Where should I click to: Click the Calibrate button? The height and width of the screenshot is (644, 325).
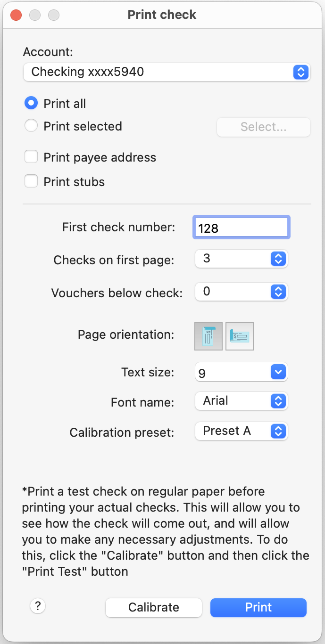[154, 607]
